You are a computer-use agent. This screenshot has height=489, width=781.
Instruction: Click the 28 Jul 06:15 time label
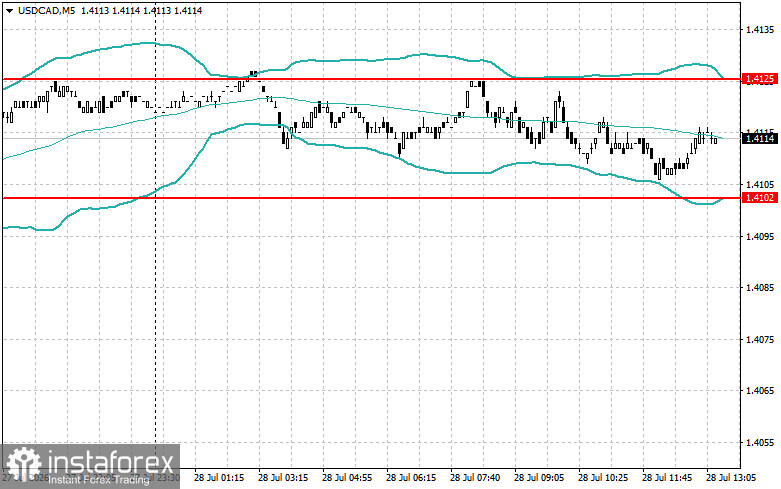click(411, 478)
